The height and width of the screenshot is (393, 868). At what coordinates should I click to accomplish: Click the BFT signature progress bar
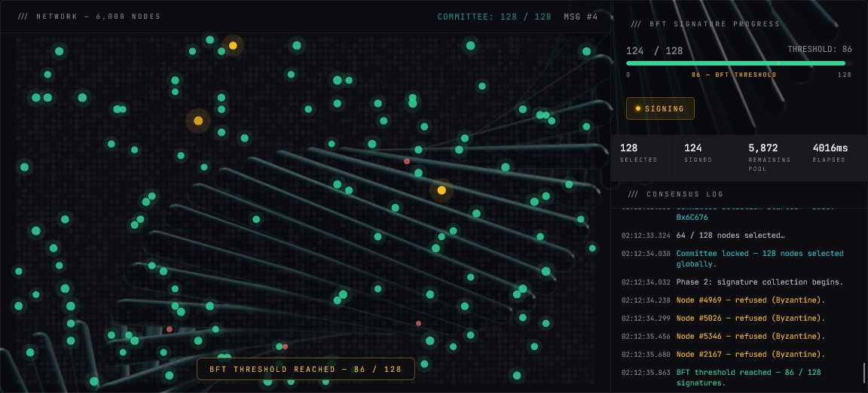coord(738,63)
